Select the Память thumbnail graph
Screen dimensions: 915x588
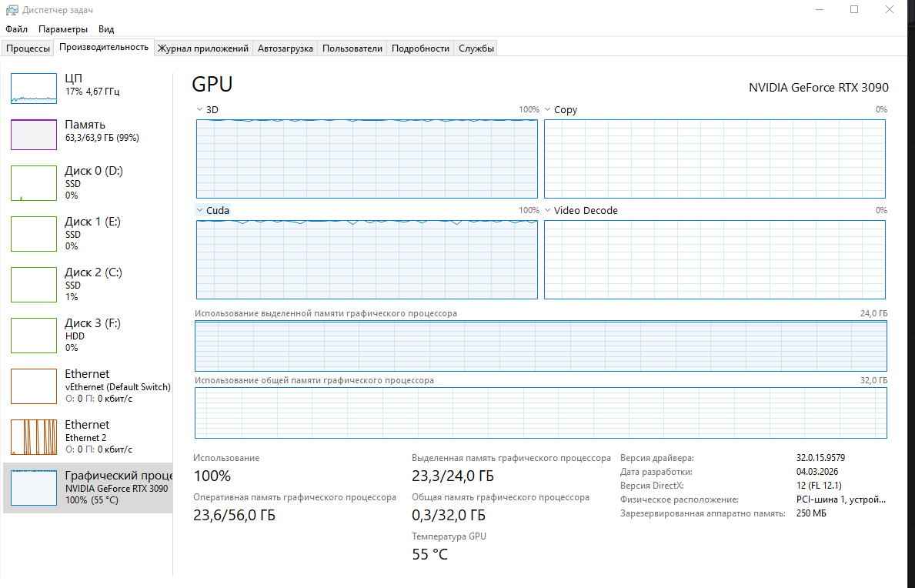click(x=34, y=135)
